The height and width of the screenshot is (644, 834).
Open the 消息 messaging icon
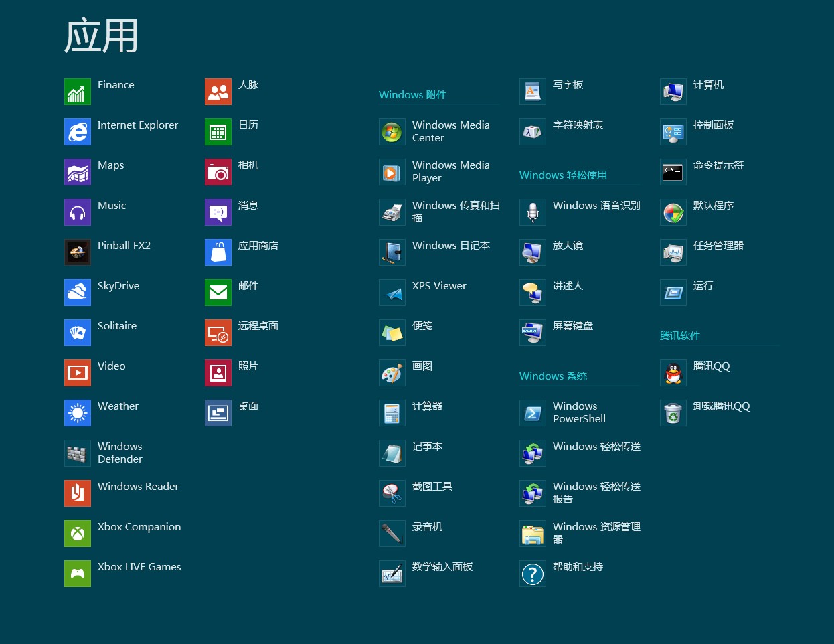218,212
